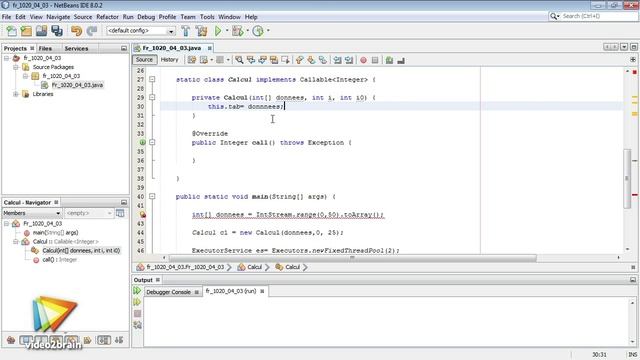Switch to the Debugger Console tab
640x360 pixels.
point(169,292)
